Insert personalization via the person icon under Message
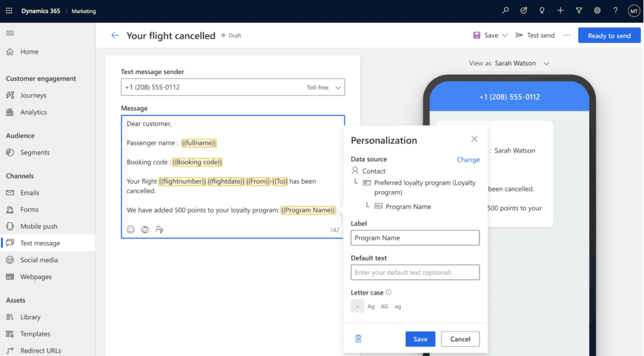Image resolution: width=644 pixels, height=356 pixels. 159,229
